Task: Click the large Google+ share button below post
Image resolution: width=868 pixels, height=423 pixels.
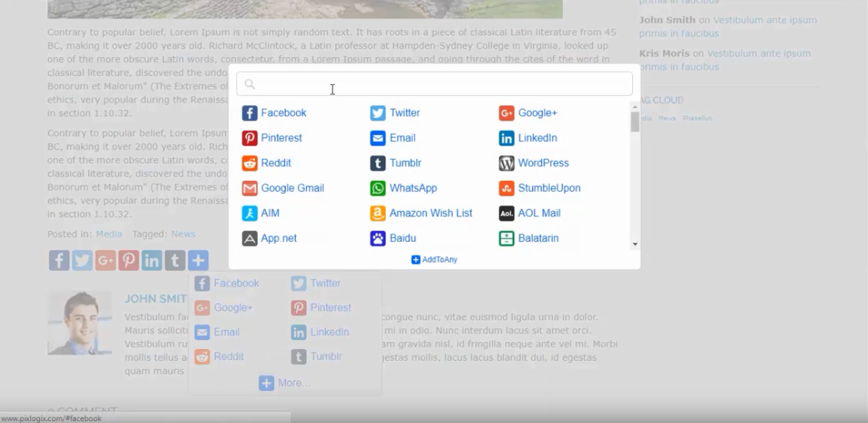Action: tap(105, 260)
